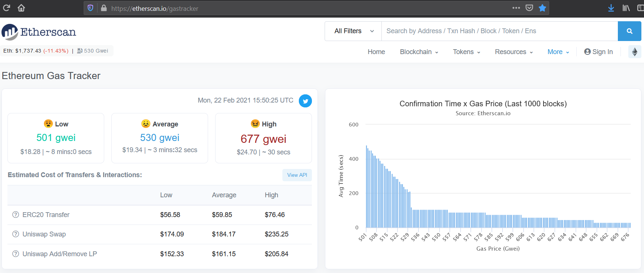Image resolution: width=644 pixels, height=273 pixels.
Task: Open page actions three-dot menu
Action: (516, 8)
